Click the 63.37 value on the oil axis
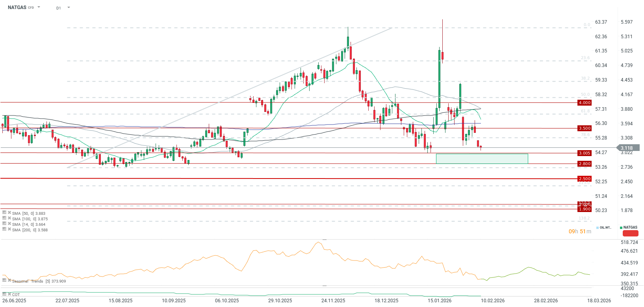This screenshot has width=644, height=307. coord(601,22)
